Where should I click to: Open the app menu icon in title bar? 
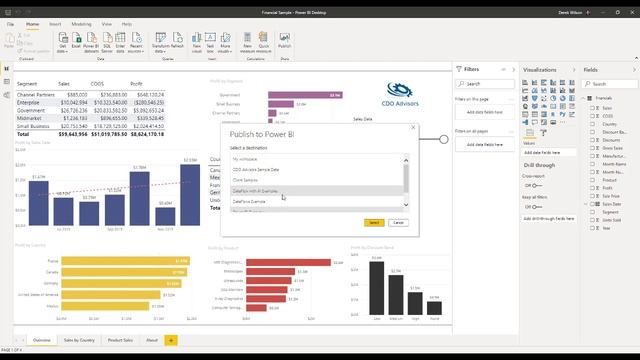coord(8,12)
